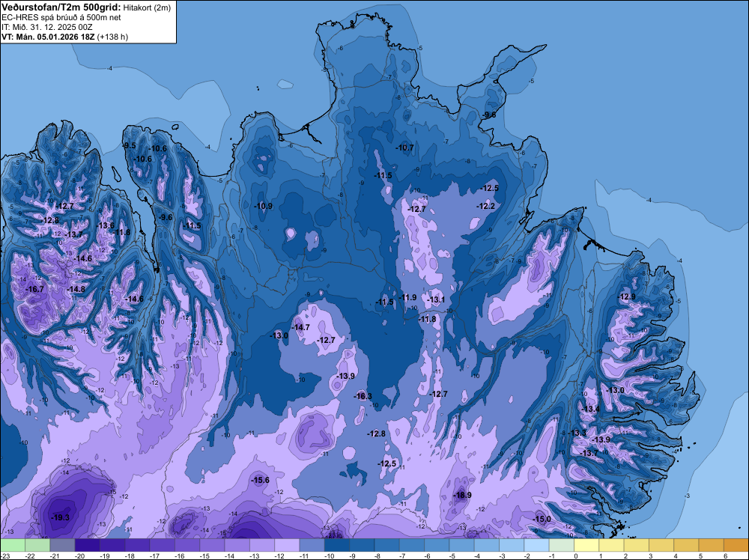The image size is (749, 560).
Task: Click the pale yellow legend swatch right of 0
Action: point(586,545)
